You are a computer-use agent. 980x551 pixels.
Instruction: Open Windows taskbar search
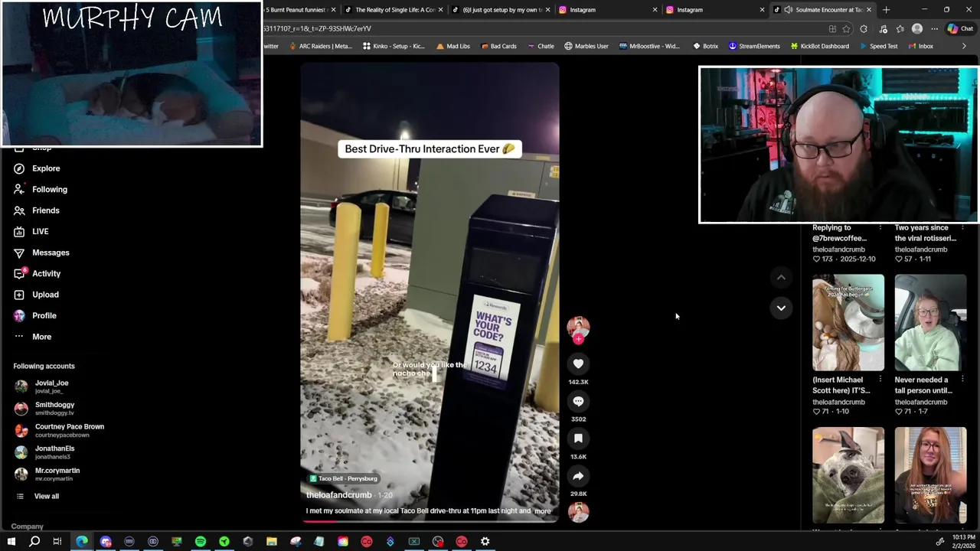tap(34, 542)
